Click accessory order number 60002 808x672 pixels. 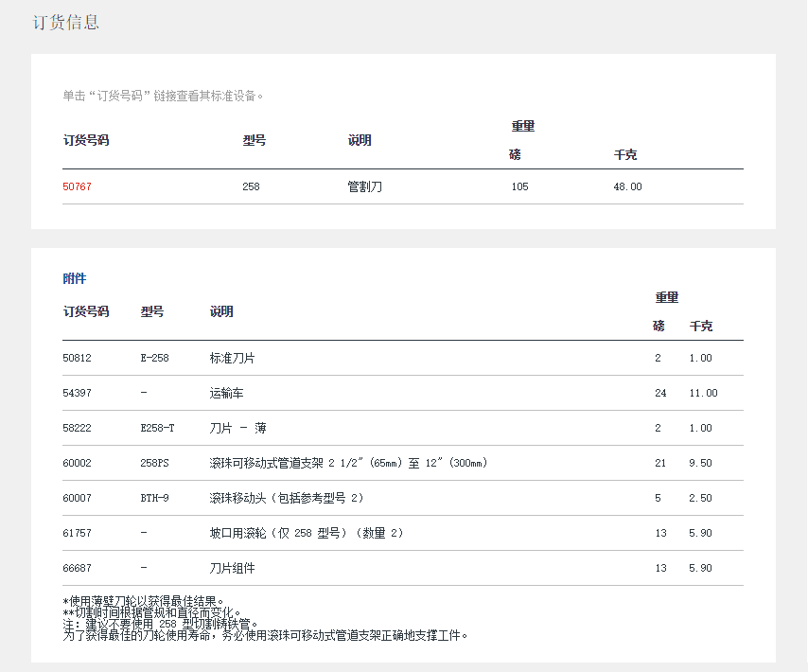(78, 463)
